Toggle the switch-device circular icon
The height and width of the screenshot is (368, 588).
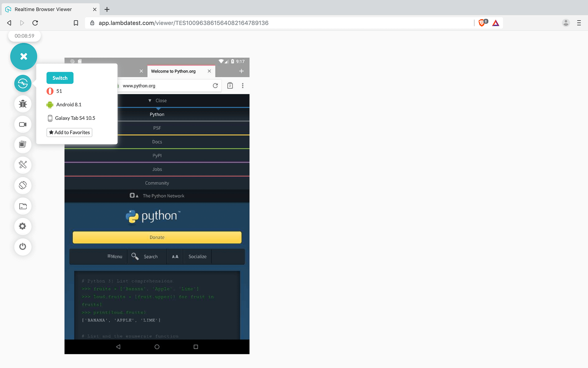(x=23, y=84)
